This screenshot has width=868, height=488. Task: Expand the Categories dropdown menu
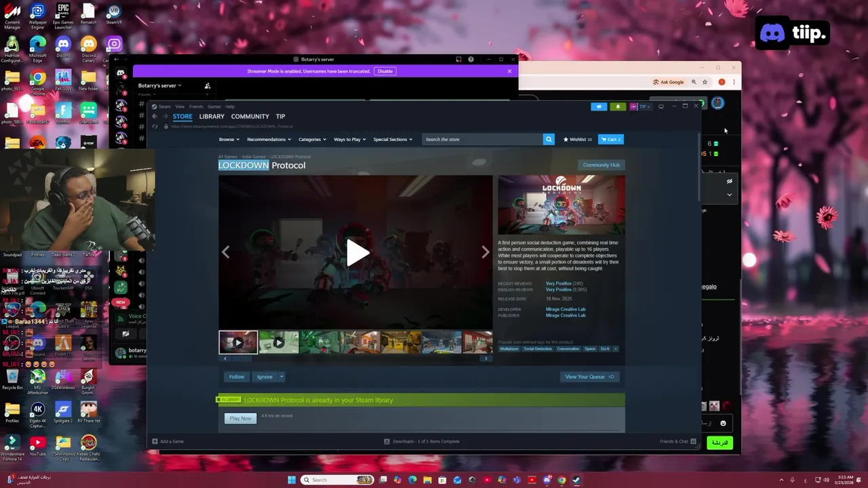pyautogui.click(x=312, y=139)
